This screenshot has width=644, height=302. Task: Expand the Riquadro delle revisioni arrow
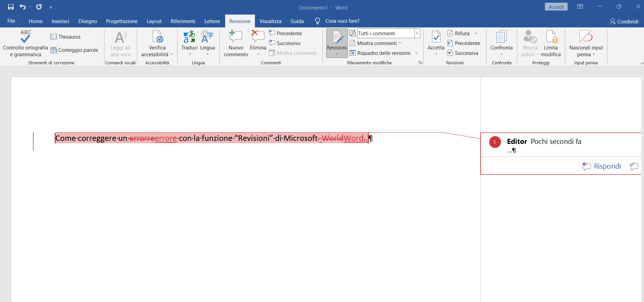416,53
